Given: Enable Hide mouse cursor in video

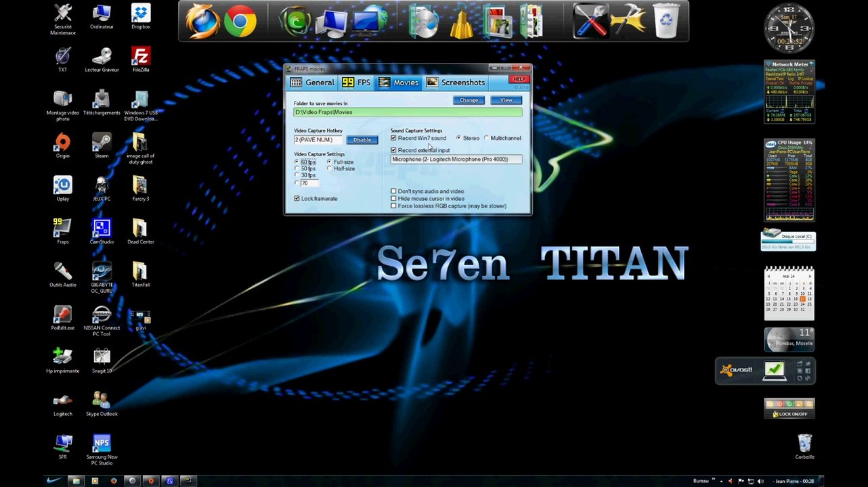Looking at the screenshot, I should click(x=393, y=199).
